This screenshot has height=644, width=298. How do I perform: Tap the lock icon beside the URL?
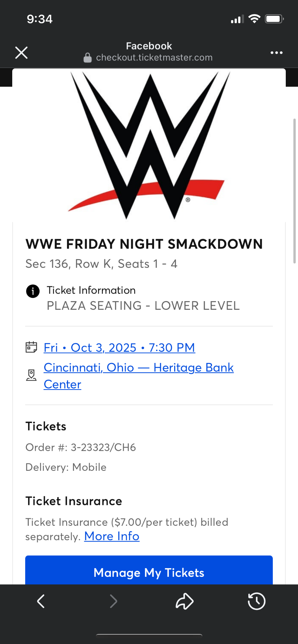[87, 58]
